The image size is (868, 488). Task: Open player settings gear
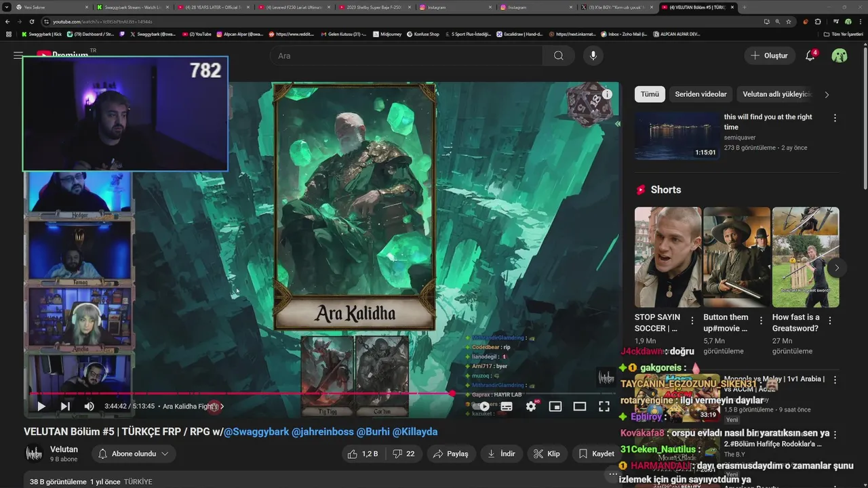[531, 406]
